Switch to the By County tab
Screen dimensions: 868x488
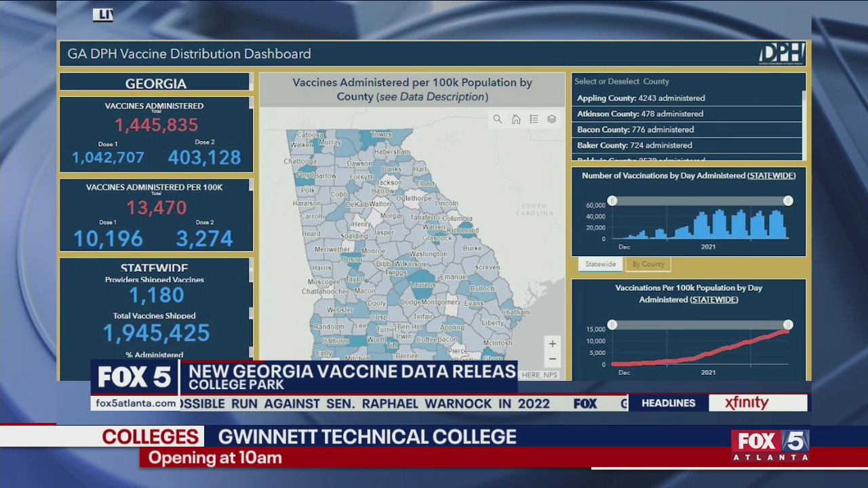pyautogui.click(x=648, y=264)
